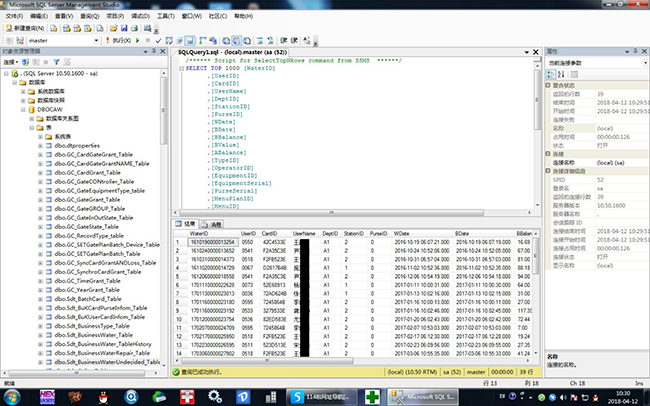Viewport: 650px width, 406px height.
Task: Click Specify Values for Template Parameters
Action: 307,41
